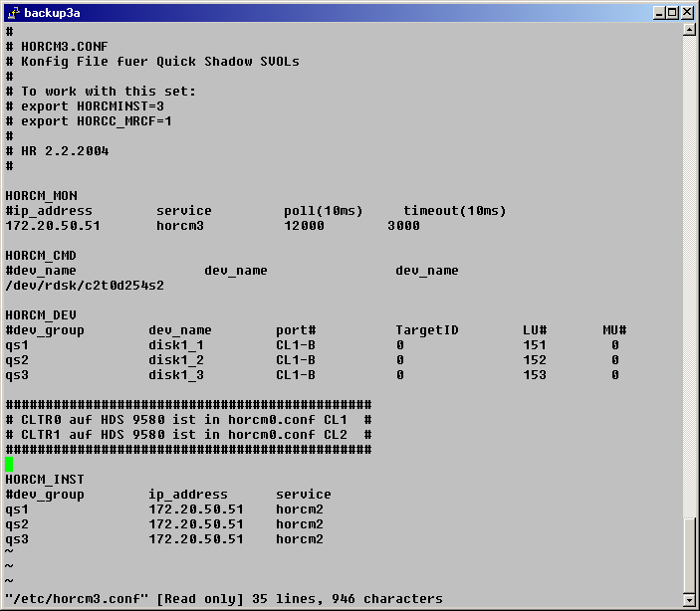The height and width of the screenshot is (611, 700).
Task: Minimize the backup3a window
Action: coord(659,13)
